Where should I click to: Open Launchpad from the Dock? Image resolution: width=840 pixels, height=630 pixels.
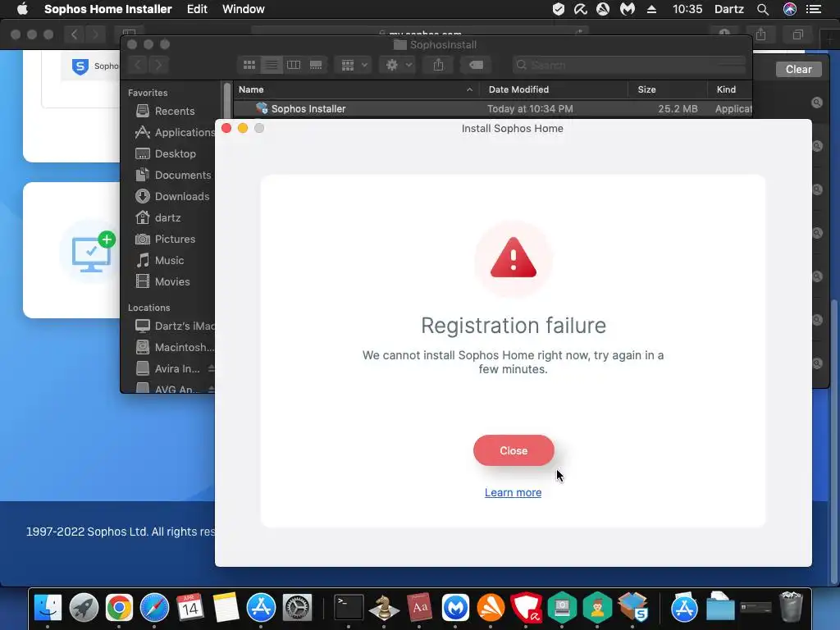(84, 608)
